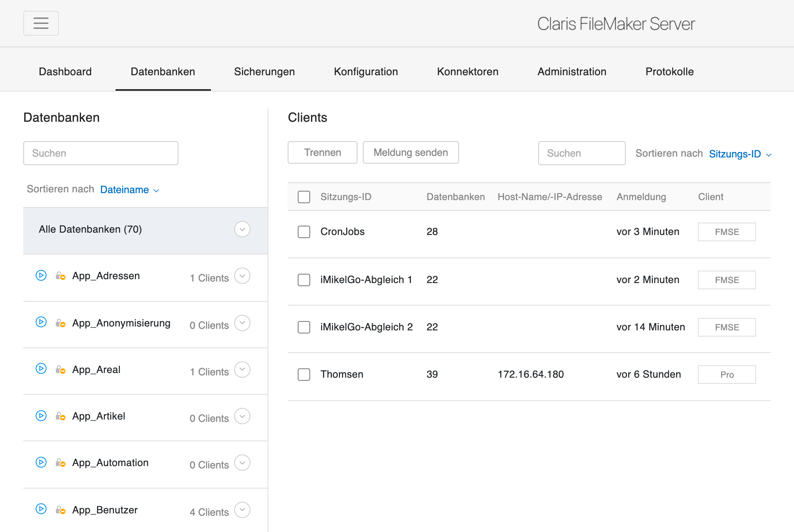Open the App_Areal options chevron
This screenshot has width=794, height=532.
pyautogui.click(x=242, y=370)
